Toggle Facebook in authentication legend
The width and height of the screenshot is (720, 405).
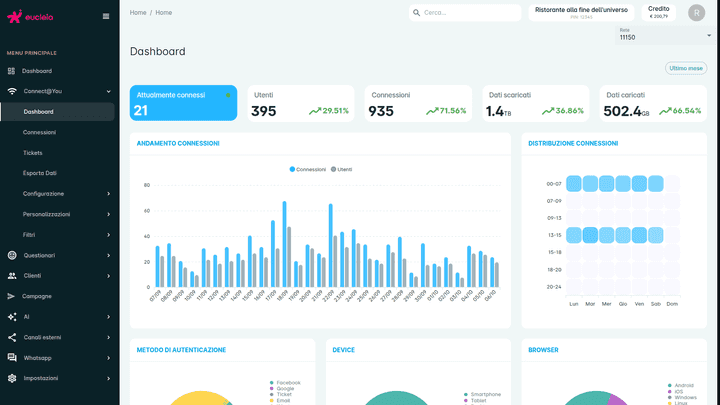click(285, 382)
